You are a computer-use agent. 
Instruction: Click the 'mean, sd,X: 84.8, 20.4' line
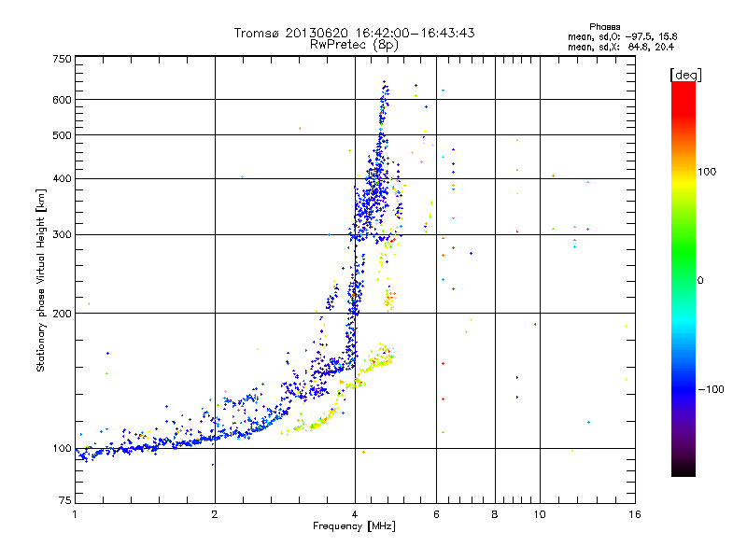(621, 47)
